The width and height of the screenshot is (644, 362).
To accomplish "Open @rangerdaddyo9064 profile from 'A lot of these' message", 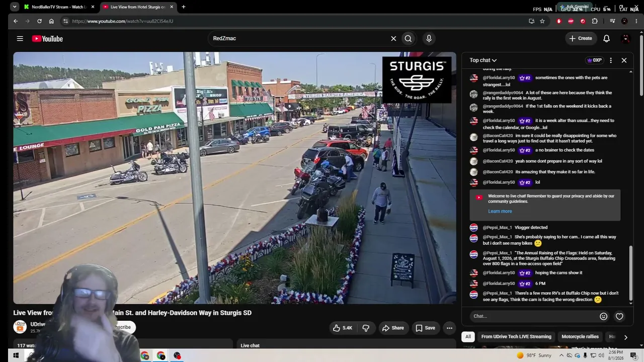I will [x=503, y=93].
